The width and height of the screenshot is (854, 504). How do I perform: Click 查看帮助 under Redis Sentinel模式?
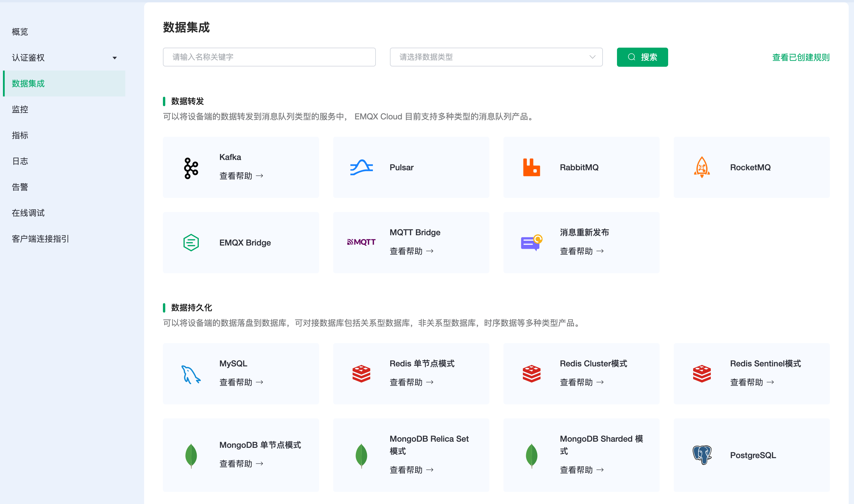point(752,383)
